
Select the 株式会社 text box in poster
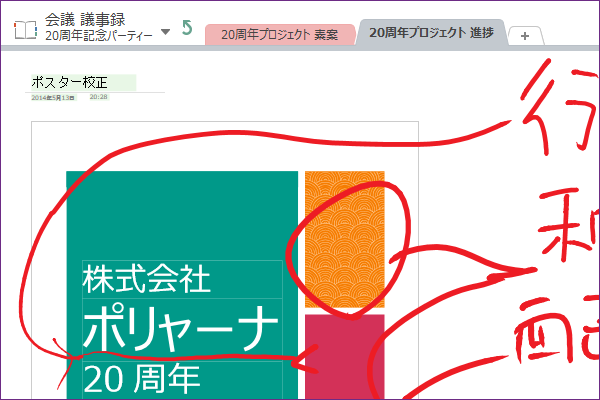point(182,279)
